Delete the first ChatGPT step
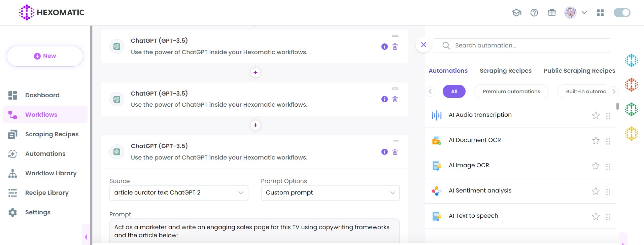Image resolution: width=644 pixels, height=245 pixels. pyautogui.click(x=395, y=47)
